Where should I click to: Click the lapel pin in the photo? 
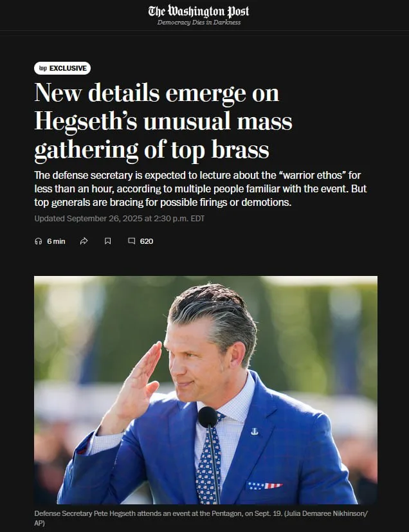coord(255,431)
